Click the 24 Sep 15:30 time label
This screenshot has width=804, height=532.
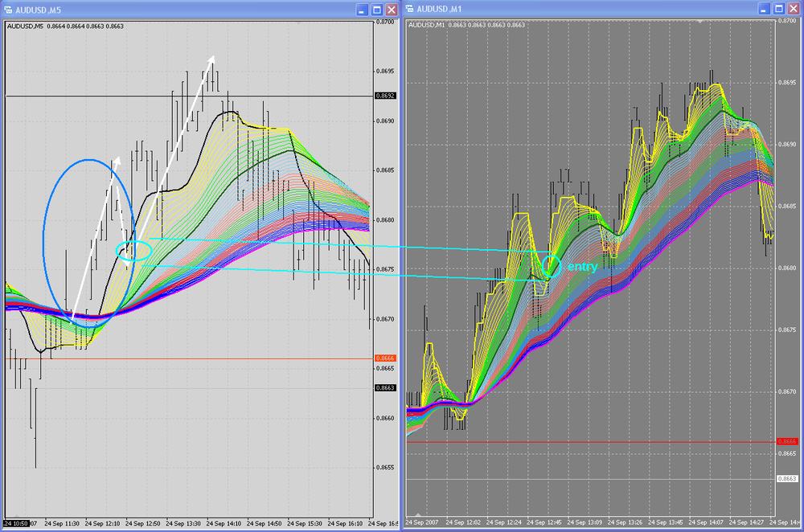point(305,524)
